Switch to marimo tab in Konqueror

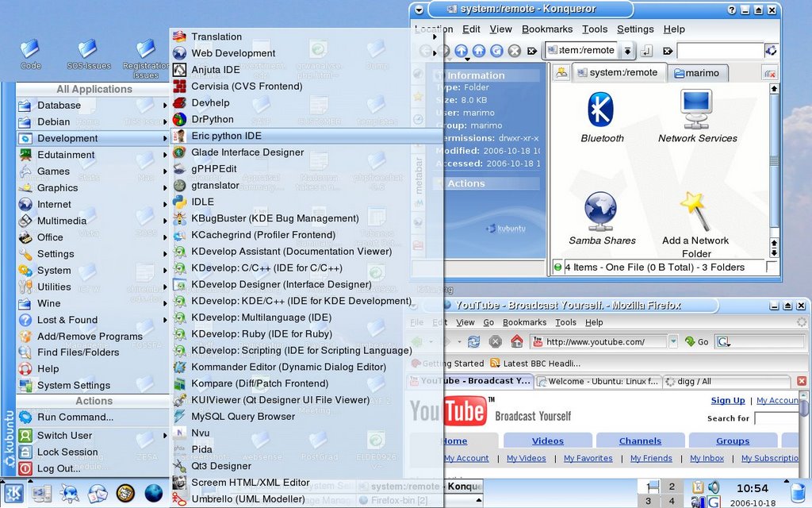(697, 73)
